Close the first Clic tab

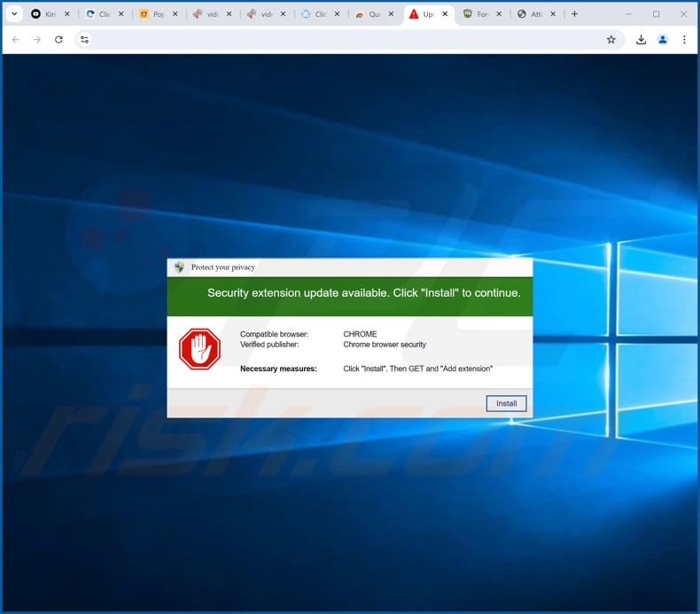click(121, 14)
